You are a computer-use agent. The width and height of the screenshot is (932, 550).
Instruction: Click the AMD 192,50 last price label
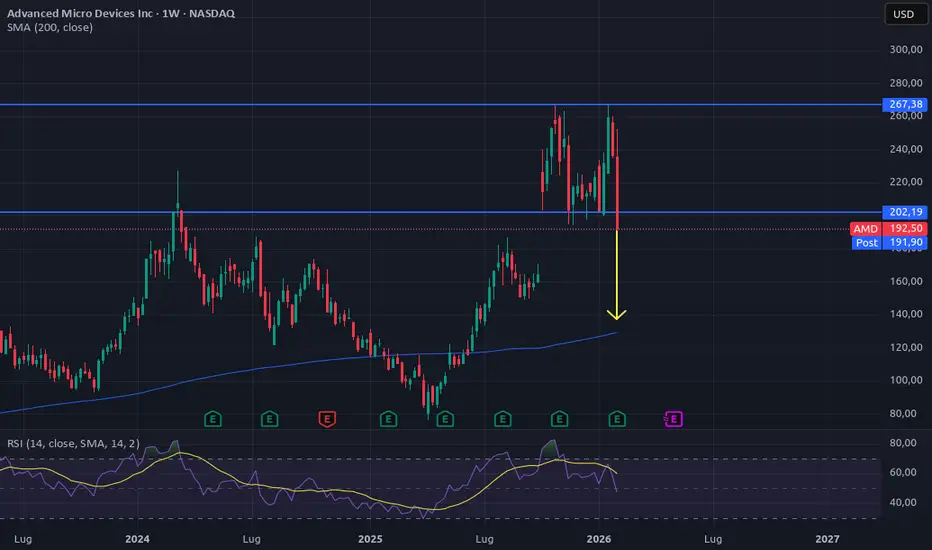889,228
